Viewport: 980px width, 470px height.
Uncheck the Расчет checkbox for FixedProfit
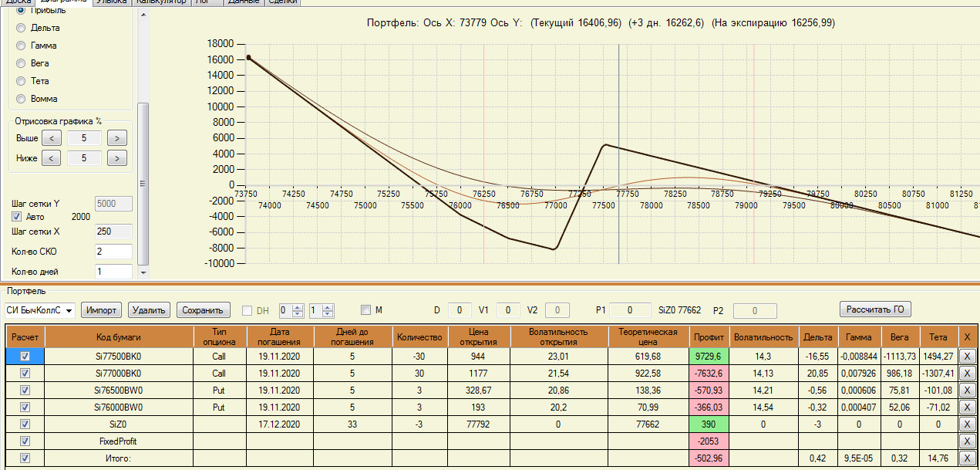[25, 441]
